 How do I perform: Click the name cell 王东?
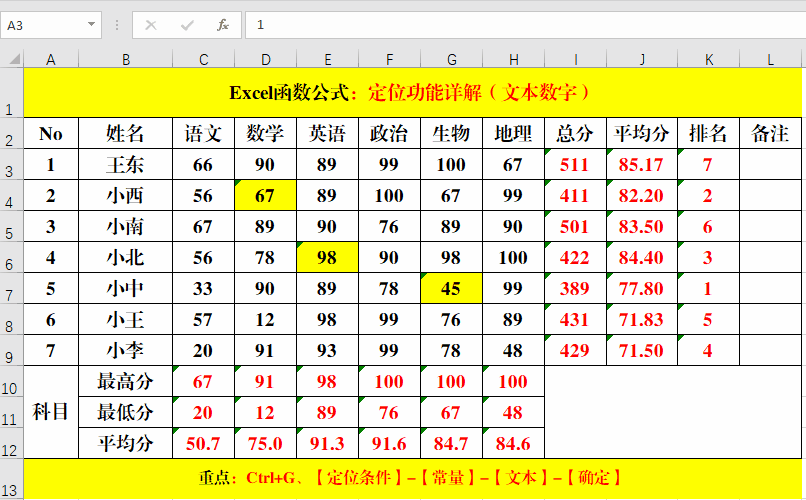(126, 165)
